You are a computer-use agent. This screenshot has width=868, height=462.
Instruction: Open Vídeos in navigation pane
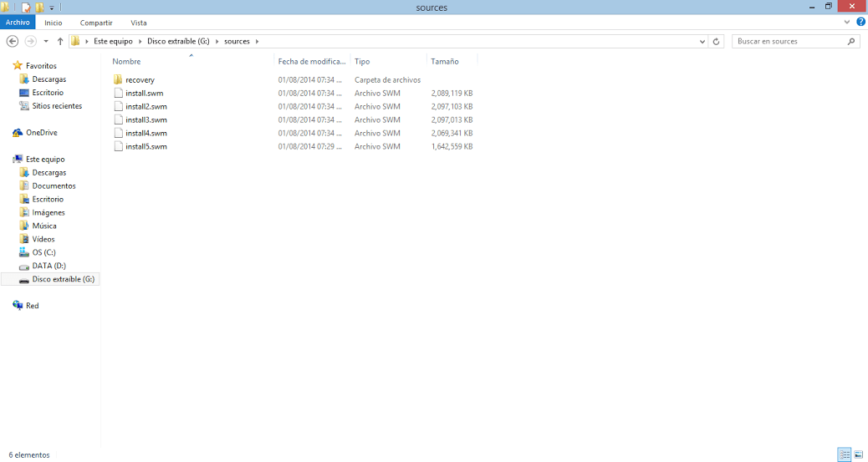[43, 239]
